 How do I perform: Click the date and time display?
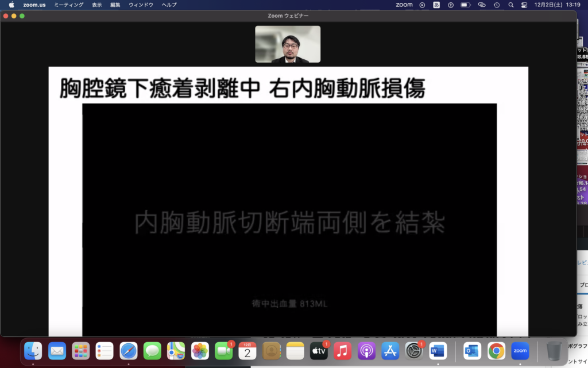tap(555, 5)
